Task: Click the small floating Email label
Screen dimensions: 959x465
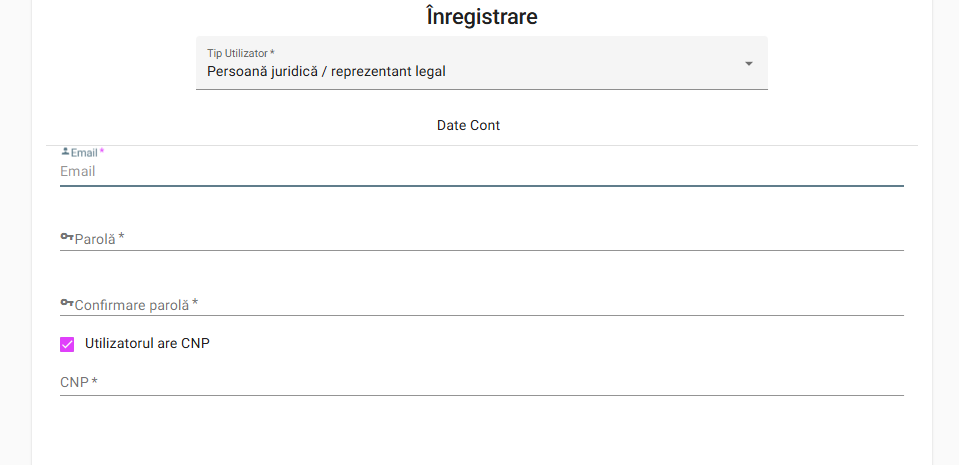Action: pos(84,153)
